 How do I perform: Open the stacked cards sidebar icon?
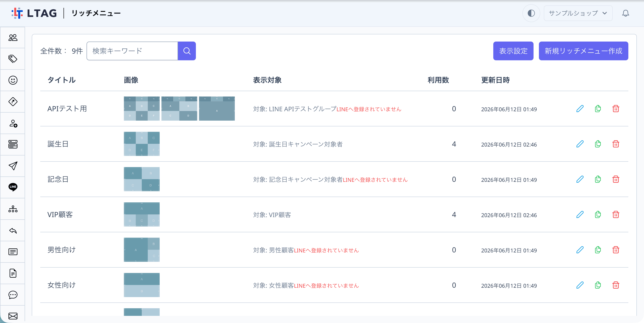tap(13, 144)
